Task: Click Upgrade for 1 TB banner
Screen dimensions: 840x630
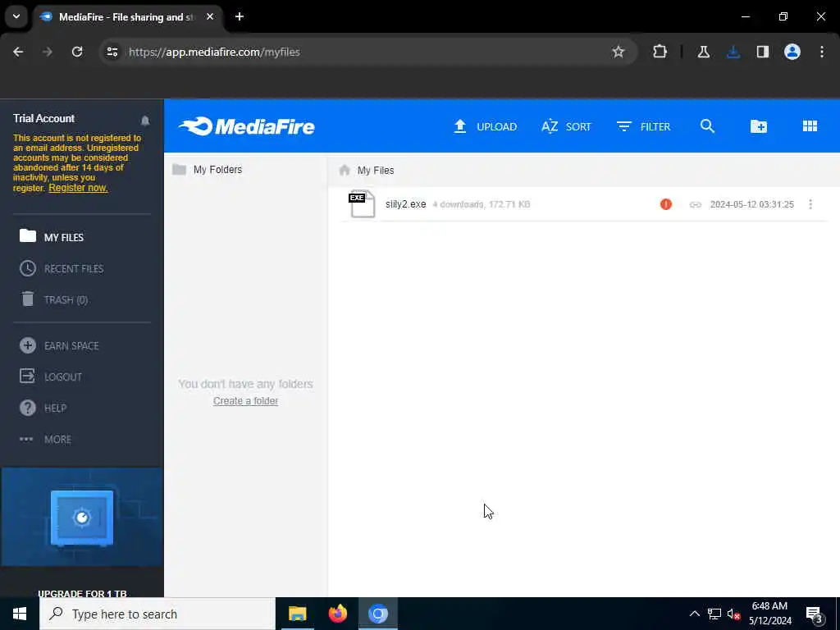Action: pyautogui.click(x=82, y=593)
